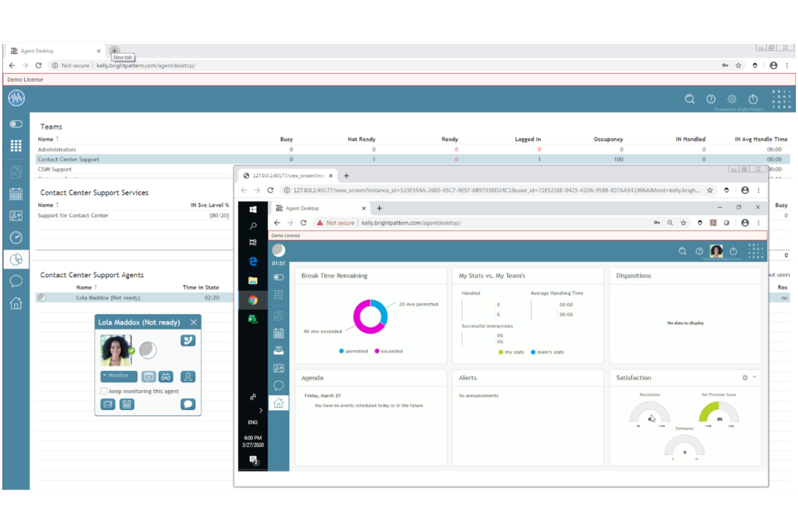Flip the agent state toggle in the sidebar
Viewport: 798px width, 532px height.
coord(16,124)
